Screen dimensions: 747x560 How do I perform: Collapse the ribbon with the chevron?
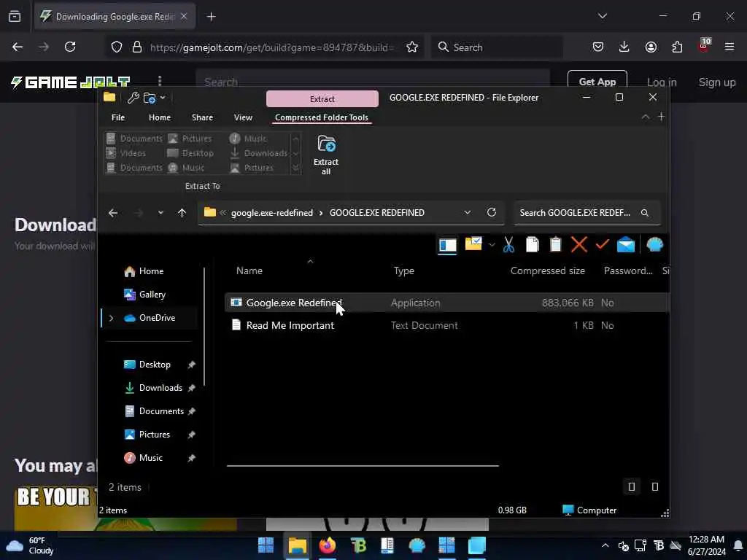pos(645,117)
